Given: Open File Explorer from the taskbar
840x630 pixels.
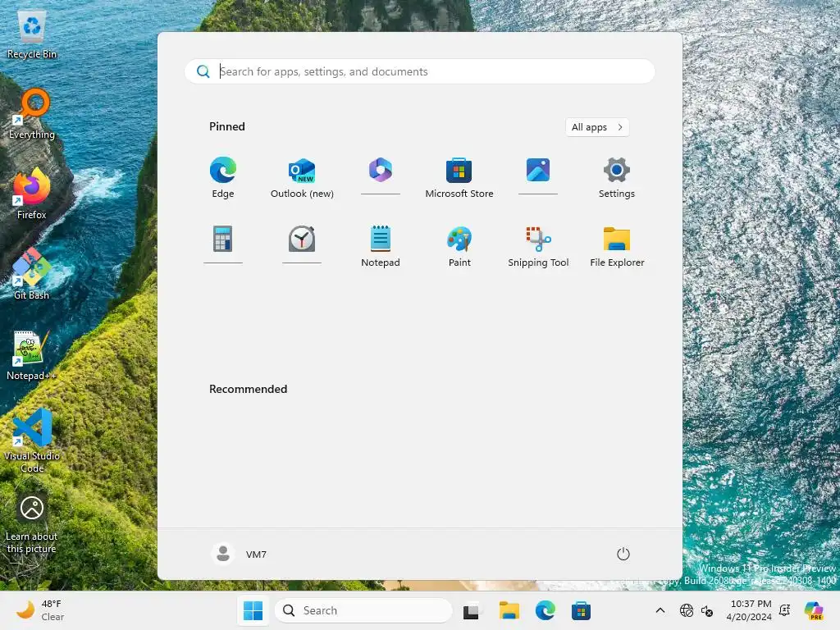Looking at the screenshot, I should pos(509,610).
